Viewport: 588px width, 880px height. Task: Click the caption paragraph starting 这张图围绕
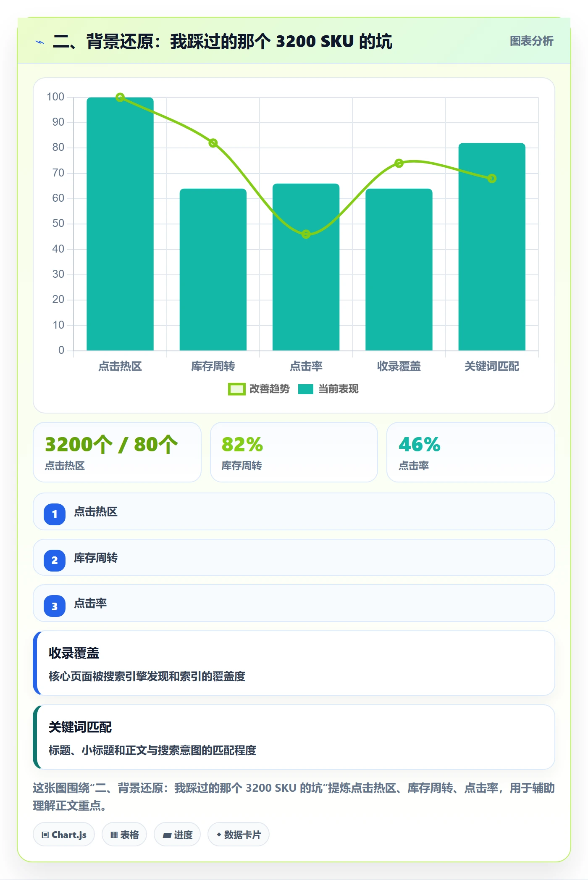coord(294,797)
